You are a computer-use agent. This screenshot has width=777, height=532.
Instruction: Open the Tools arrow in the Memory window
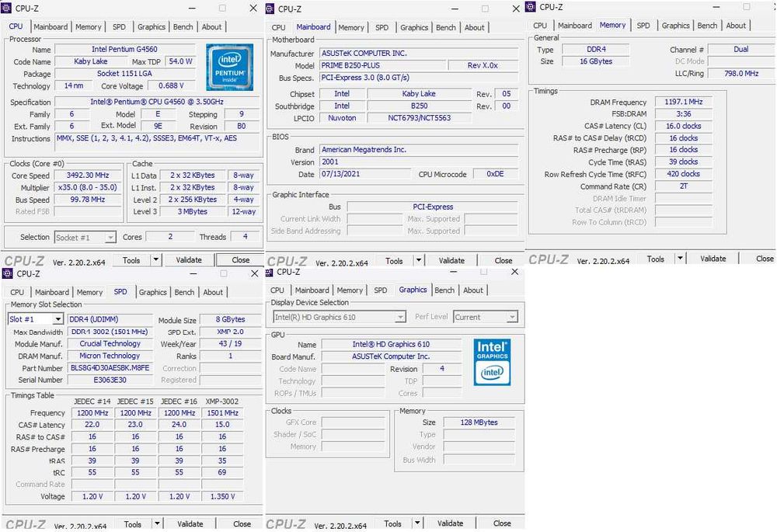[680, 258]
